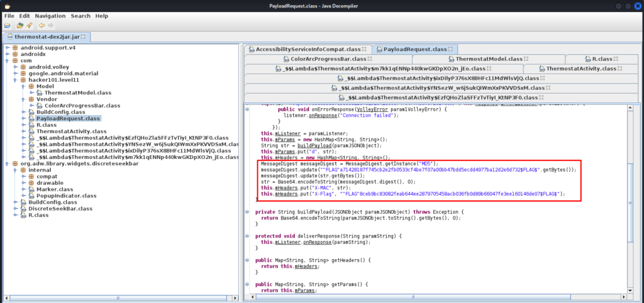Expand the PopupIndicator.class node
This screenshot has width=644, height=303.
click(23, 196)
